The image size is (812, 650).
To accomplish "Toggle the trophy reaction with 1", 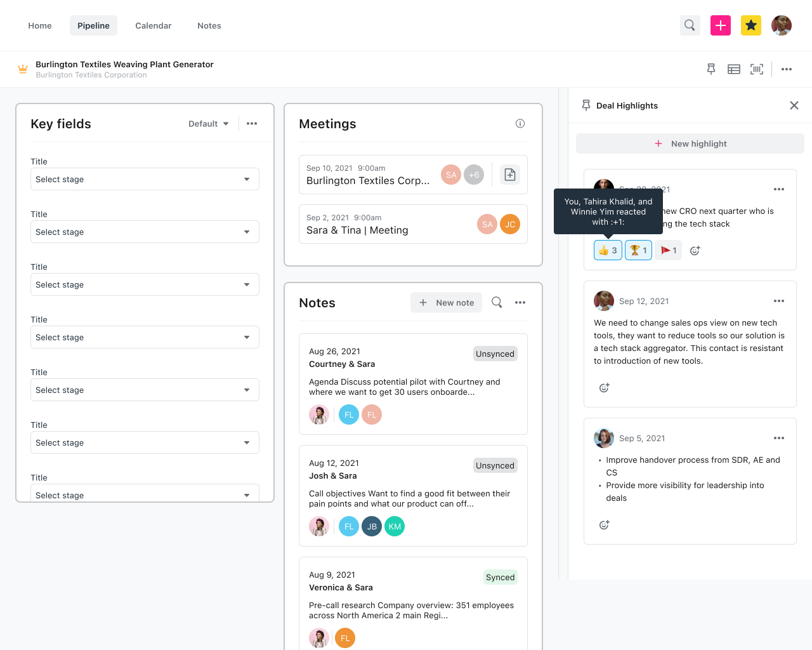I will [x=638, y=251].
